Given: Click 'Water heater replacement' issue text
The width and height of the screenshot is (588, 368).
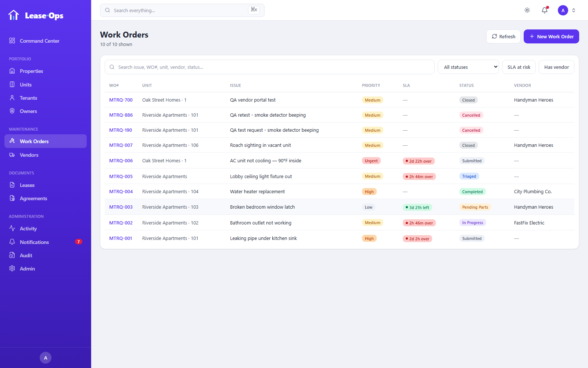Looking at the screenshot, I should pyautogui.click(x=257, y=191).
